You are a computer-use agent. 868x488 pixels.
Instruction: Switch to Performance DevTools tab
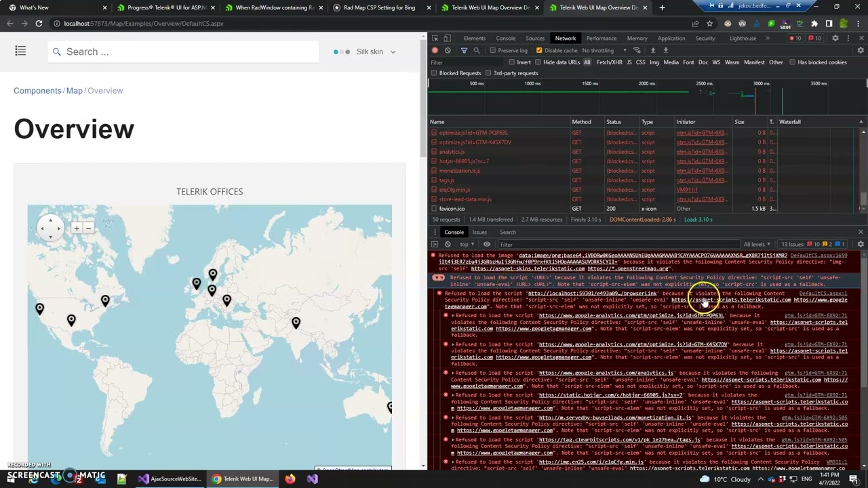601,39
